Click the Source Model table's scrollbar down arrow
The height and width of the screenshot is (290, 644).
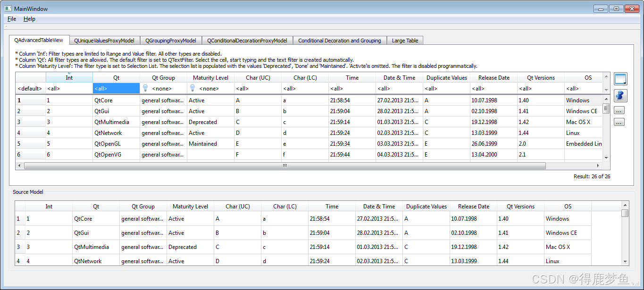[625, 262]
